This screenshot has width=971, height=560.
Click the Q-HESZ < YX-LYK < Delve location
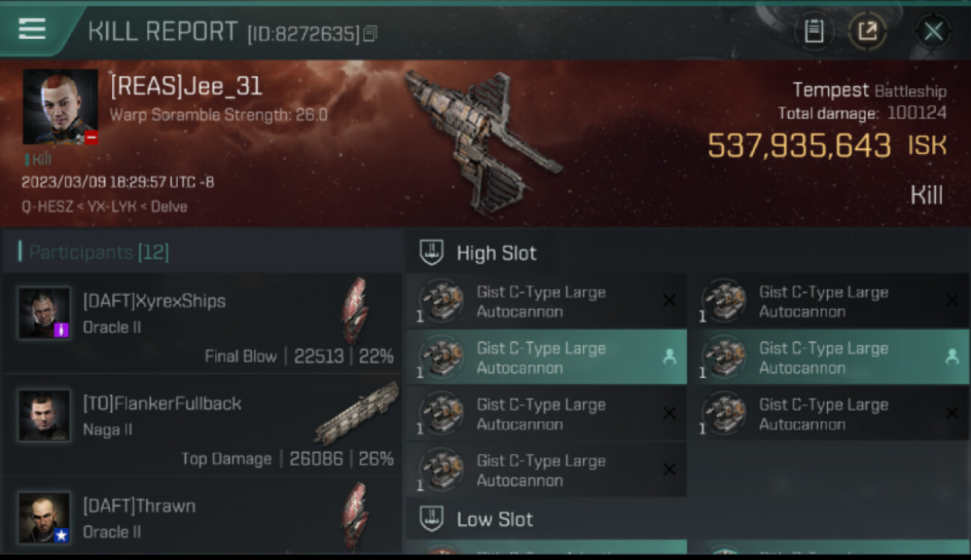coord(105,206)
